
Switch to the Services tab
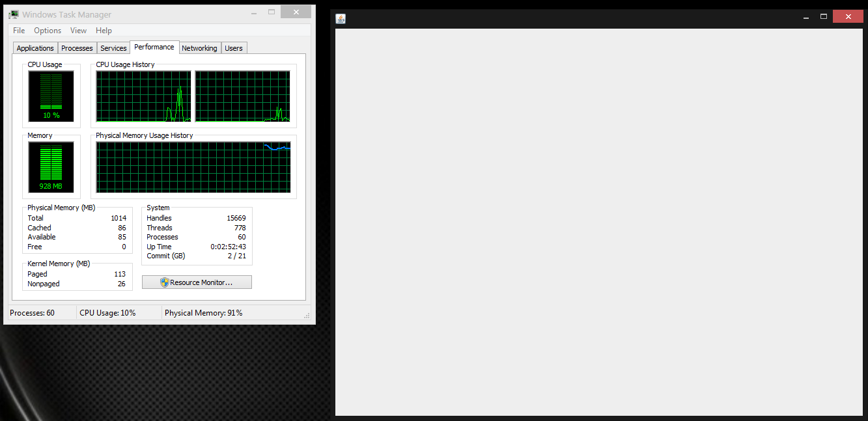click(x=113, y=48)
